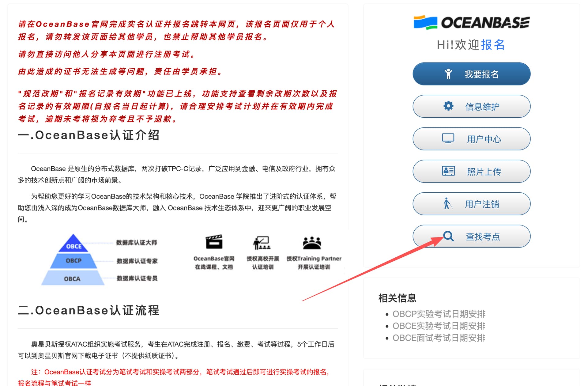Click the ID card icon on 照片上传
The height and width of the screenshot is (386, 588).
448,171
